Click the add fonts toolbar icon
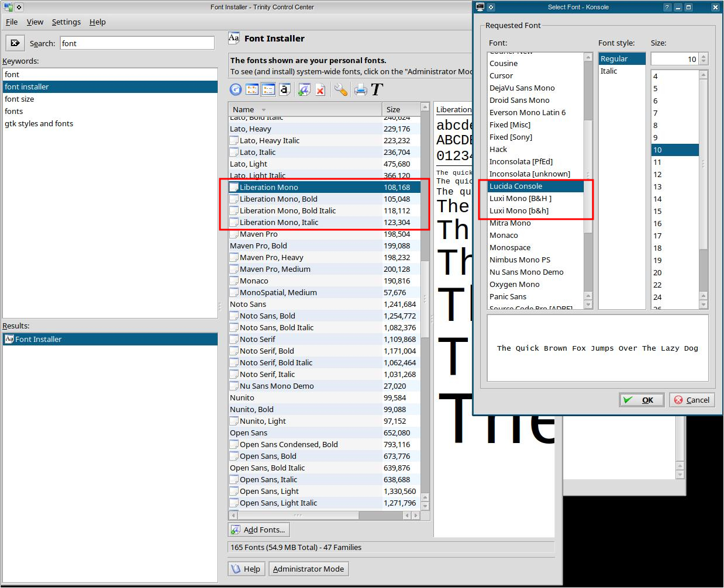This screenshot has width=724, height=588. click(x=304, y=89)
